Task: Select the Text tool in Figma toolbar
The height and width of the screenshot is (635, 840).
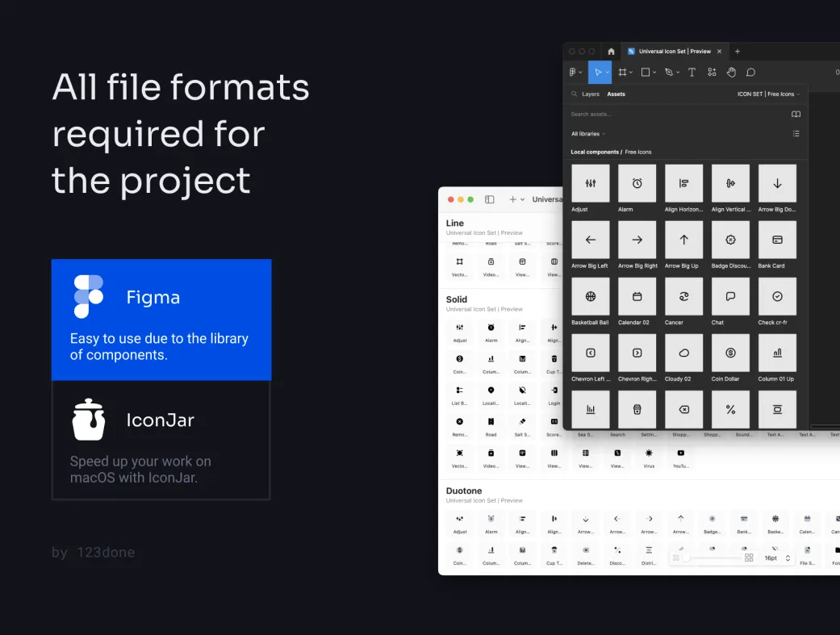Action: coord(692,73)
